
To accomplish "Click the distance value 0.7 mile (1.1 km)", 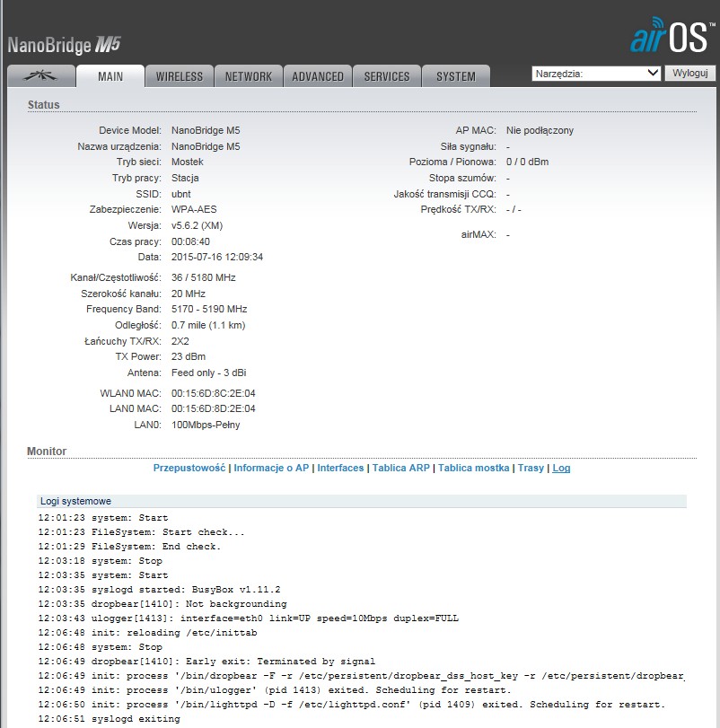I will click(208, 326).
